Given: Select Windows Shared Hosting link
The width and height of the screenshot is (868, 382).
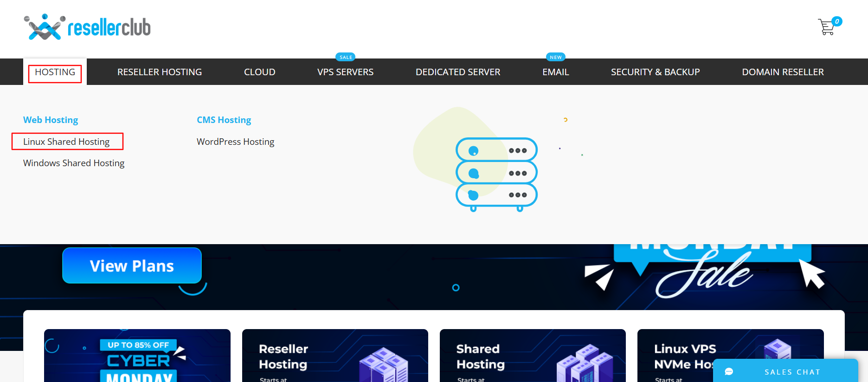Looking at the screenshot, I should click(x=74, y=163).
